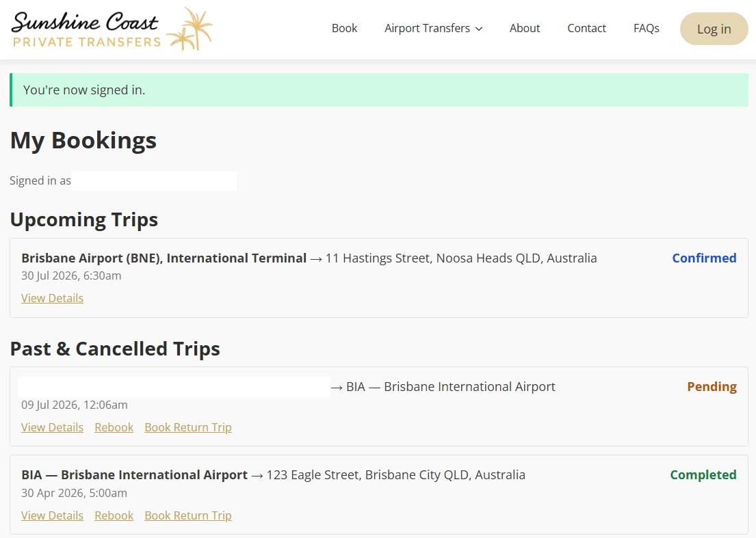
Task: View Details for the 09 Jul 2026 trip
Action: coord(52,427)
